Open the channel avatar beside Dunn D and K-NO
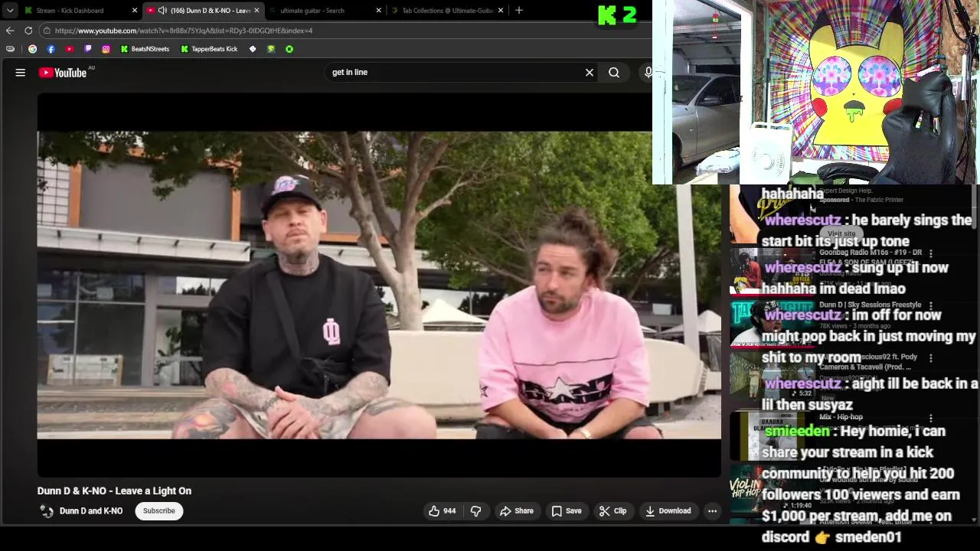 click(x=47, y=511)
